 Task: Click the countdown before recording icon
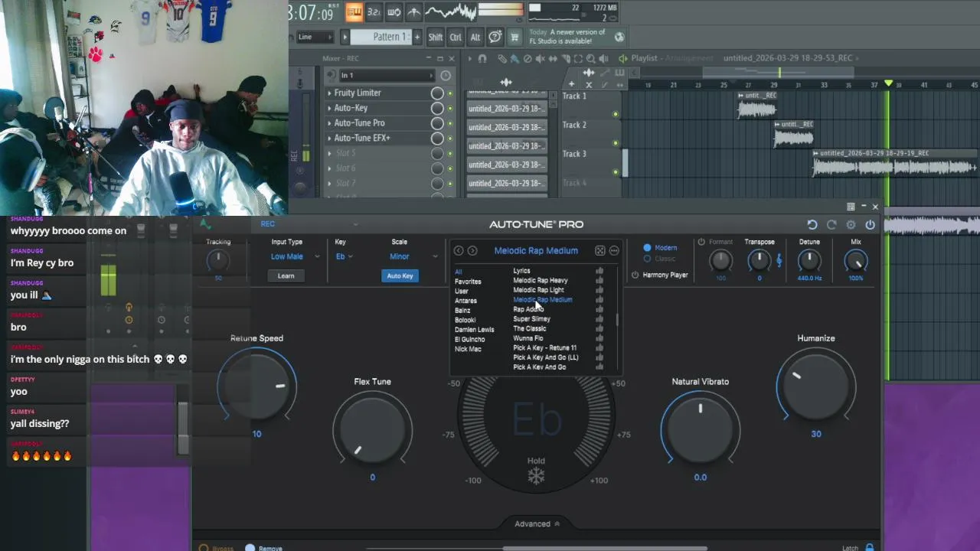pos(374,12)
